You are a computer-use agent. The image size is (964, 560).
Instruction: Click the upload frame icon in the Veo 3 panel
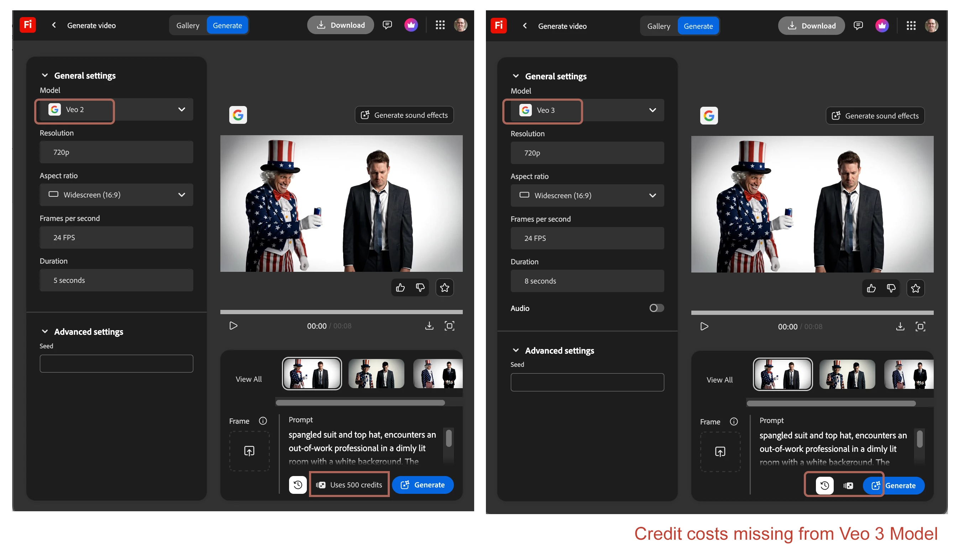720,452
